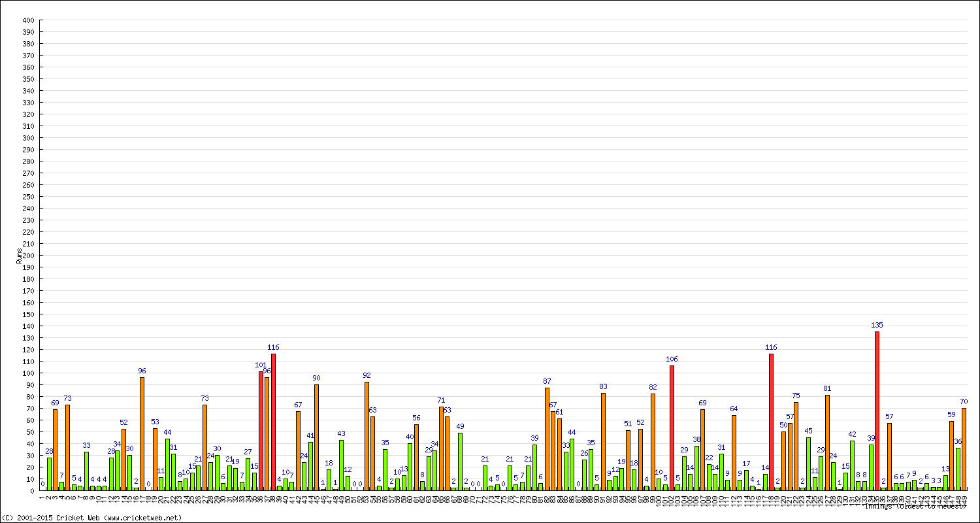
Task: Select the orange bar labeled 82
Action: (653, 442)
